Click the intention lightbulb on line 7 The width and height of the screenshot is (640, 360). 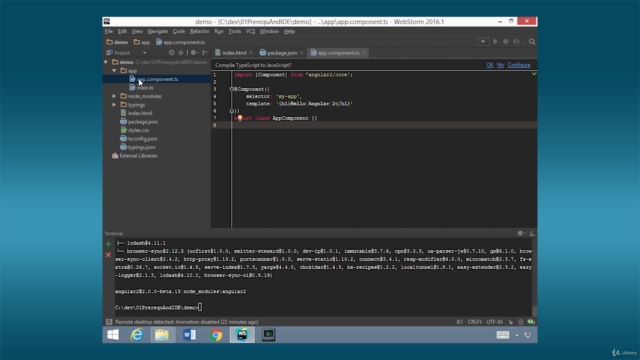click(240, 118)
